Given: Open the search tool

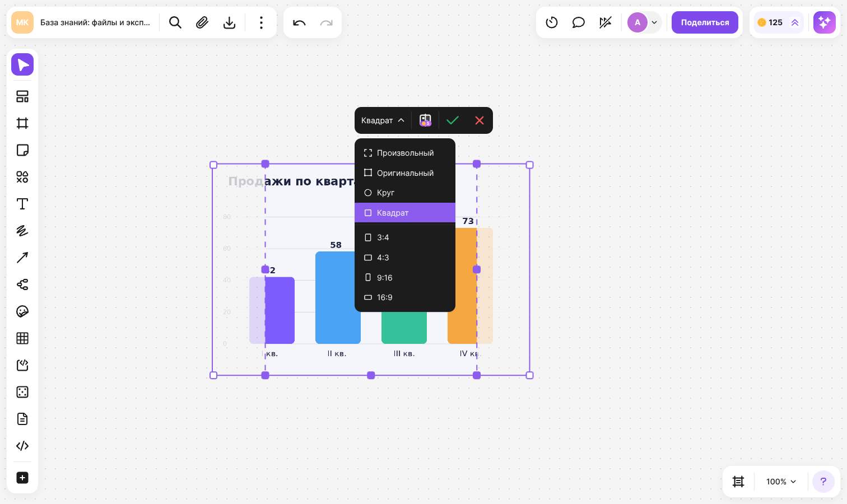Looking at the screenshot, I should point(175,22).
